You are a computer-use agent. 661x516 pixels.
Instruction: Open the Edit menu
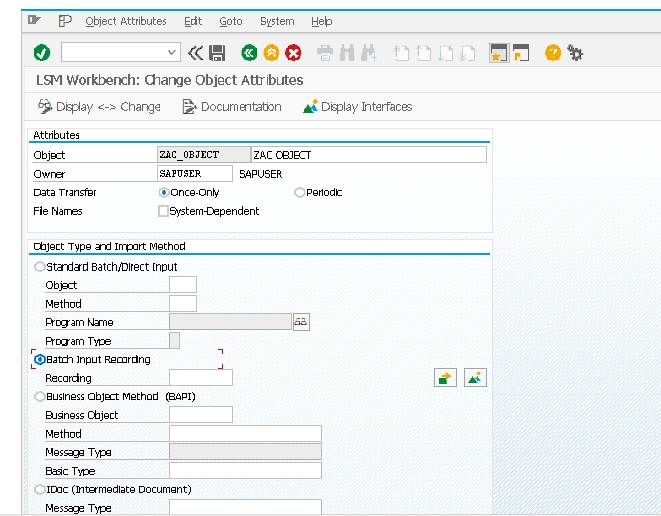(x=193, y=21)
